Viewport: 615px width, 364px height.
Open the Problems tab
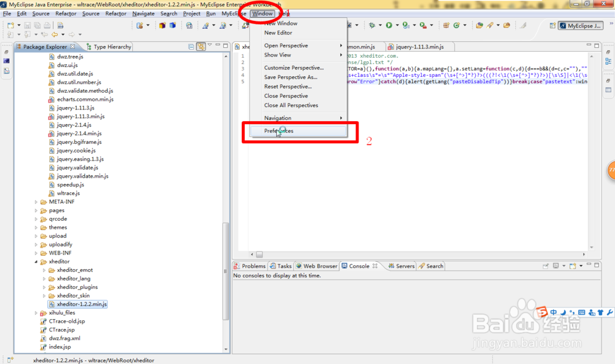(250, 266)
